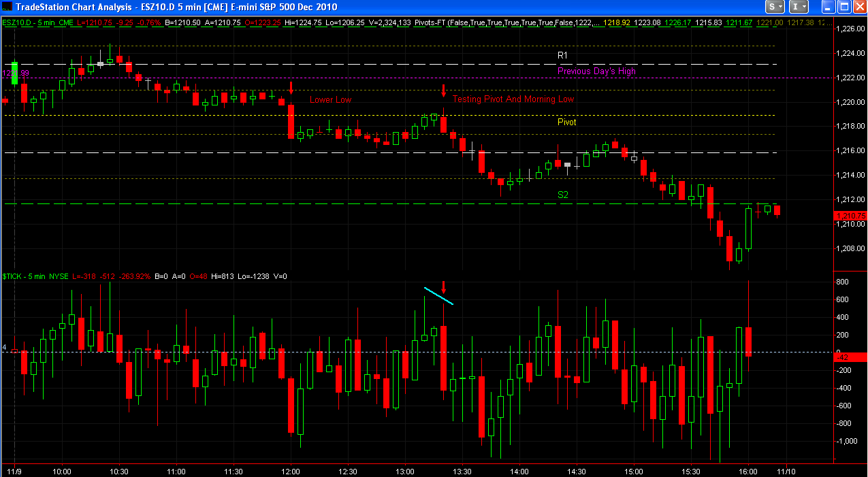Click the 1,226.00 price axis label
Screen dimensions: 868x477
coord(850,29)
